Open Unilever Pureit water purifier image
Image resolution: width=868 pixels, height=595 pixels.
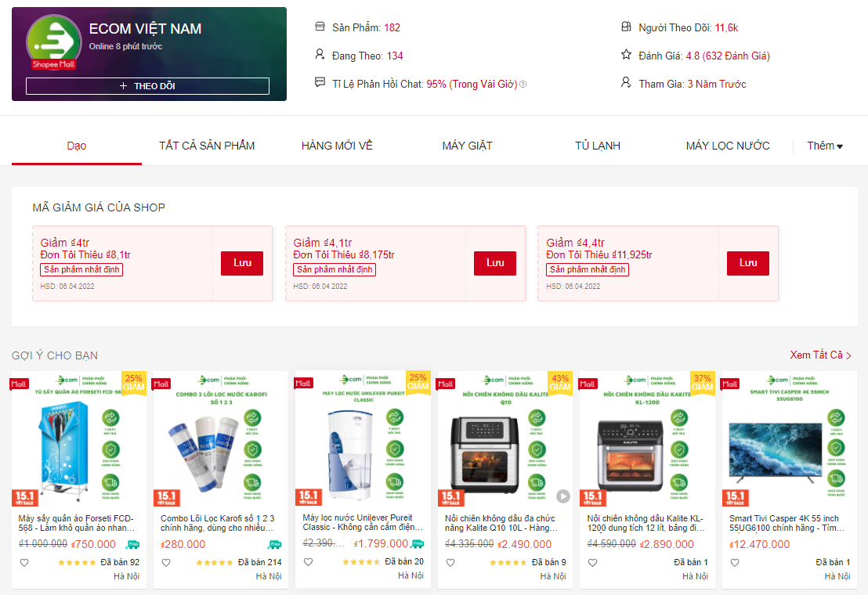coord(363,439)
